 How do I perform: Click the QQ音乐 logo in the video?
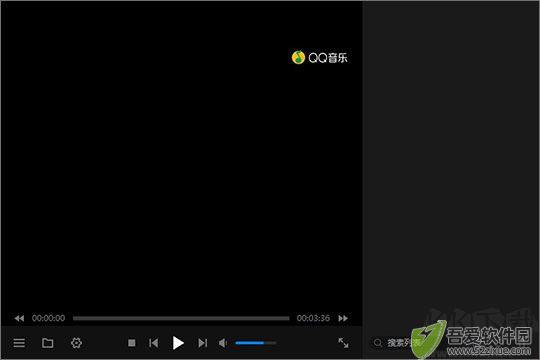320,57
